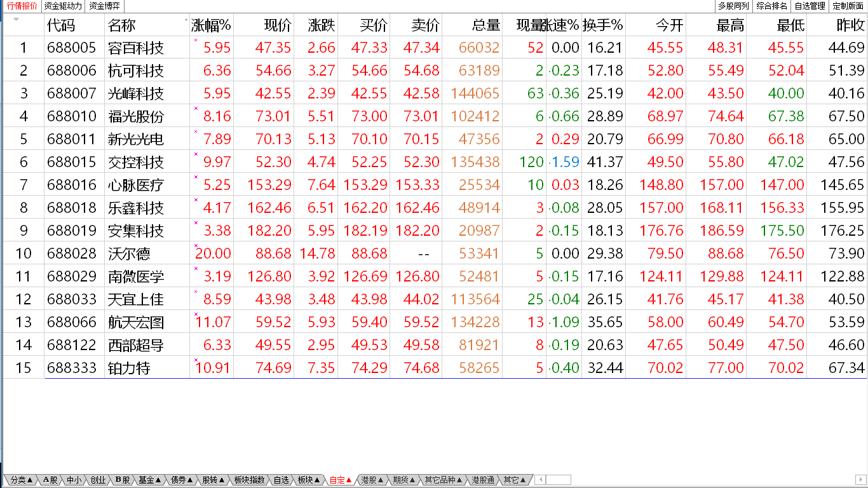The width and height of the screenshot is (868, 488).
Task: Select the A股 bottom tab
Action: pyautogui.click(x=51, y=480)
